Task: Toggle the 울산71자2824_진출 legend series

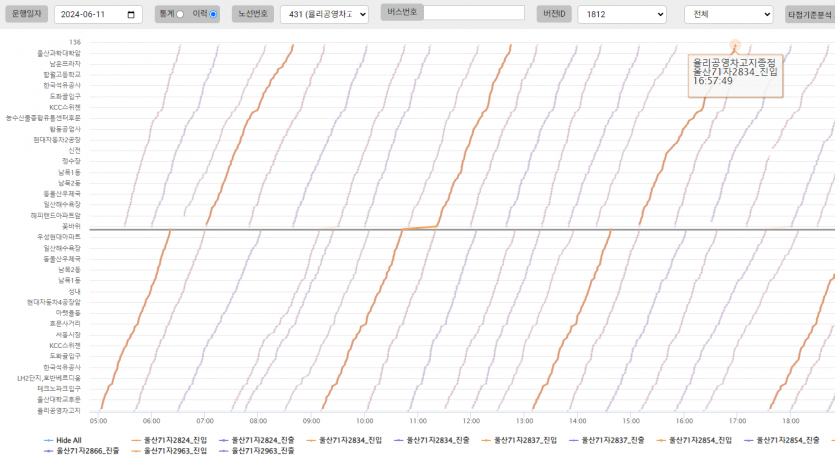Action: [256, 440]
